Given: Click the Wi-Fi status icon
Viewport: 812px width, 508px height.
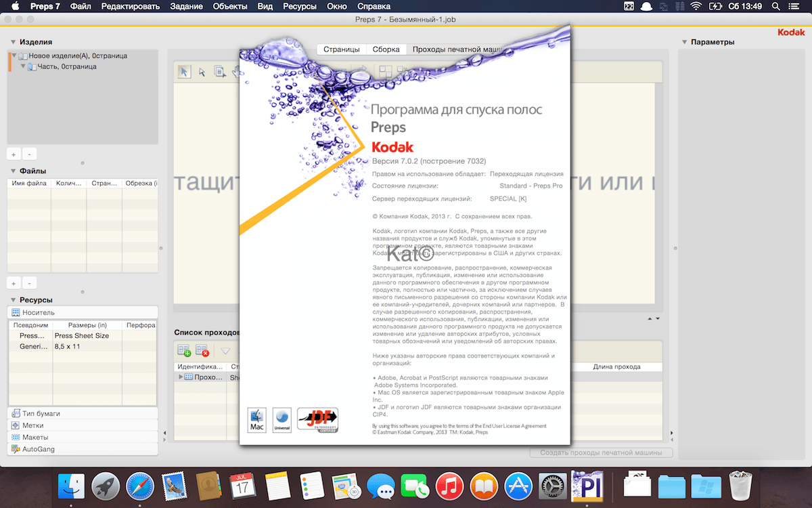Looking at the screenshot, I should 696,6.
